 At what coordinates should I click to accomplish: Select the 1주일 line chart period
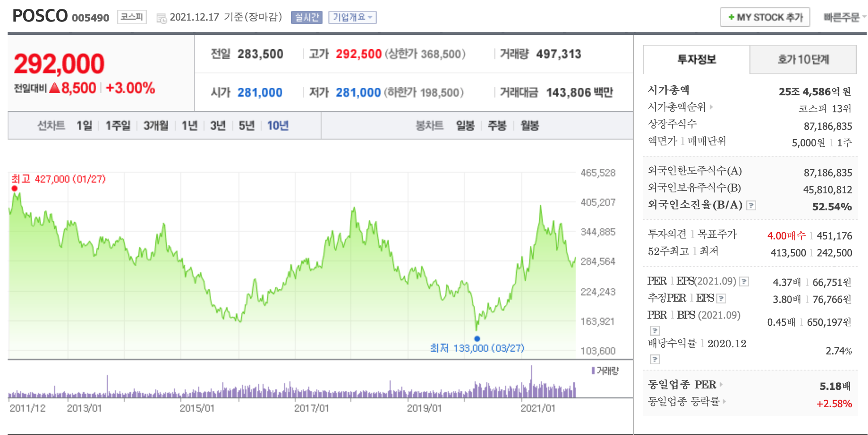point(118,126)
